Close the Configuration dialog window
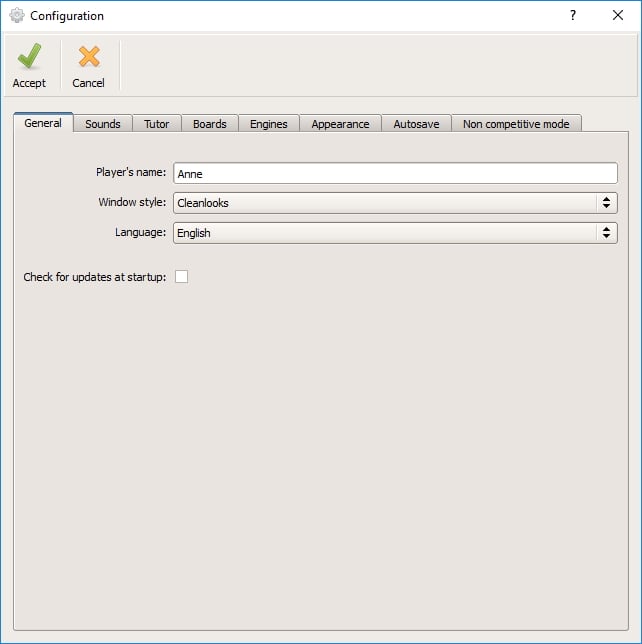Screen dimensions: 642x644 (x=618, y=16)
